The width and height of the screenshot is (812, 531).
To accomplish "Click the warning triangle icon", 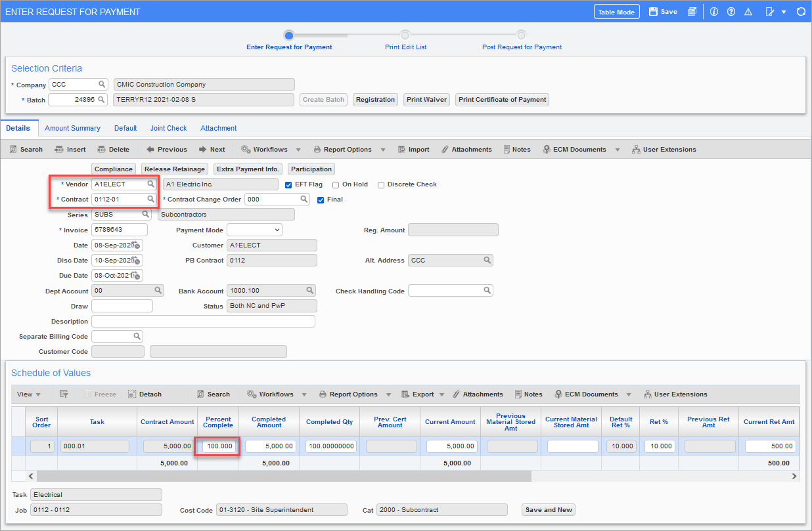I will 748,12.
